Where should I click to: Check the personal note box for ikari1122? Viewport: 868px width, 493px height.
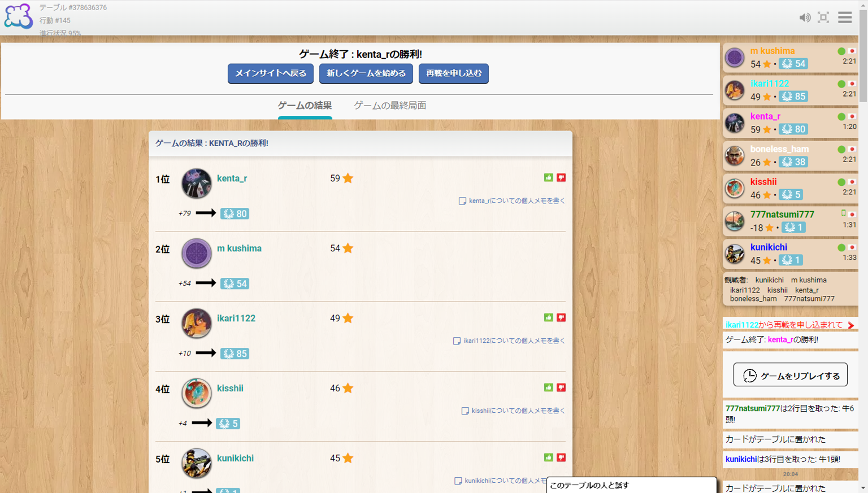tap(457, 341)
